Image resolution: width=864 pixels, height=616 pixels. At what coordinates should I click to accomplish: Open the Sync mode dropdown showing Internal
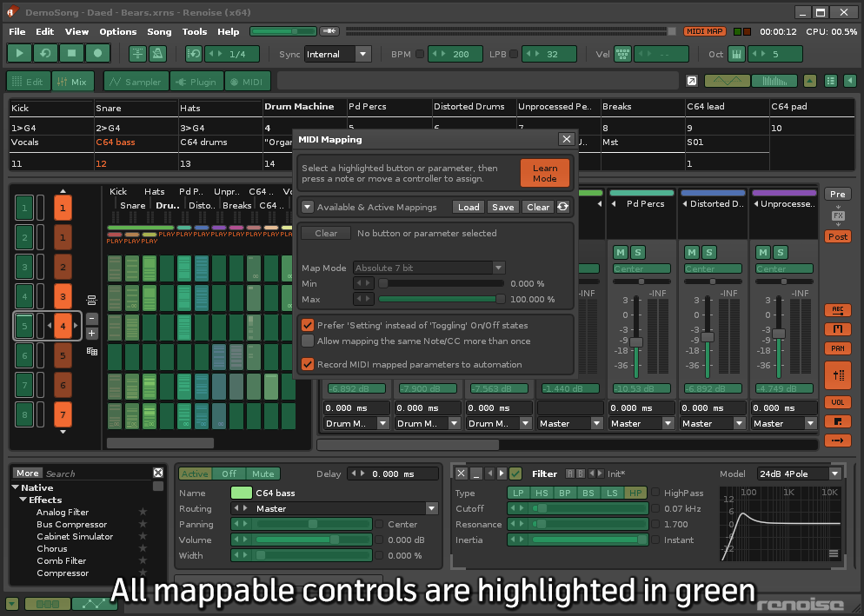[338, 53]
